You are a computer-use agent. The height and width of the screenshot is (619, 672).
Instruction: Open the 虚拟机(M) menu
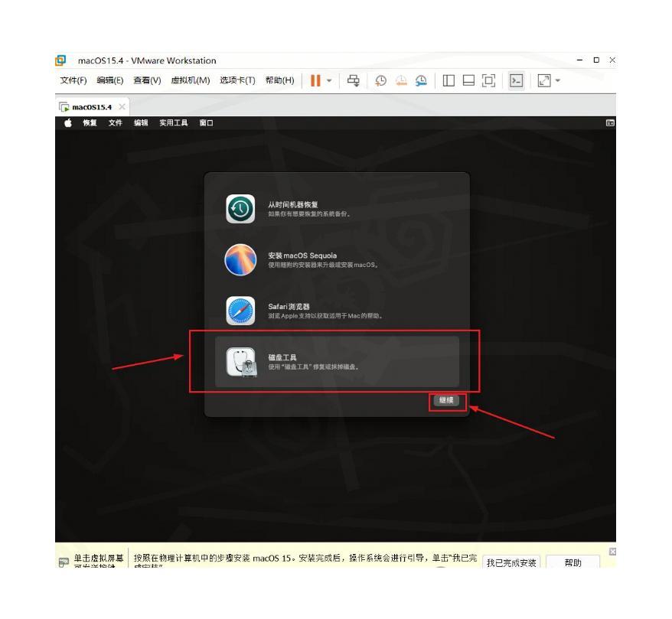click(x=191, y=80)
